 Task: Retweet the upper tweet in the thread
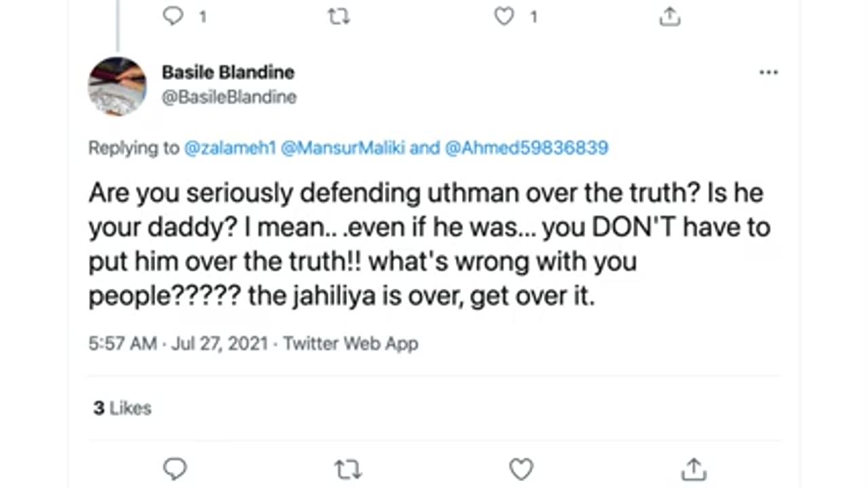click(338, 16)
